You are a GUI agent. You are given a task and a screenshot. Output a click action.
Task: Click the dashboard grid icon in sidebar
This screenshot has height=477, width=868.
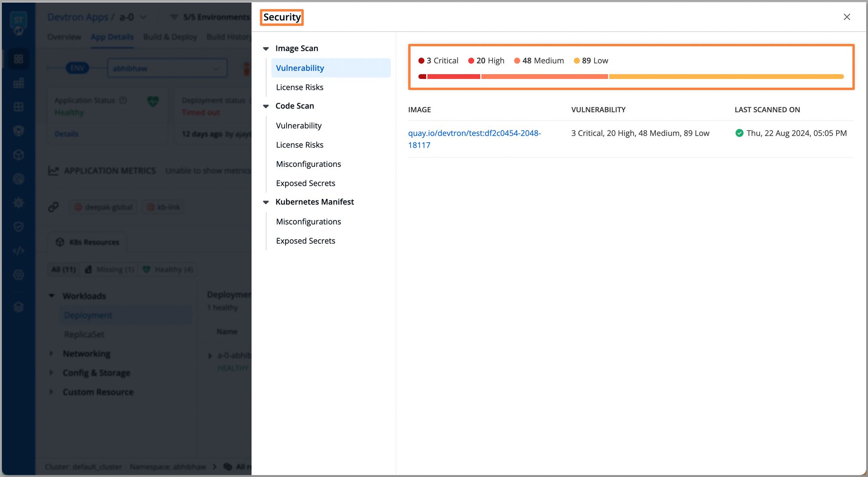(x=18, y=59)
